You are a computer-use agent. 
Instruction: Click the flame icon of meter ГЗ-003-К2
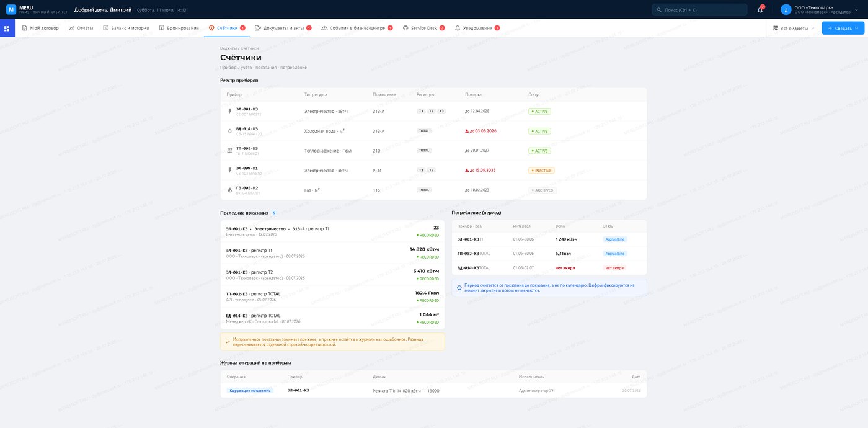pos(230,190)
